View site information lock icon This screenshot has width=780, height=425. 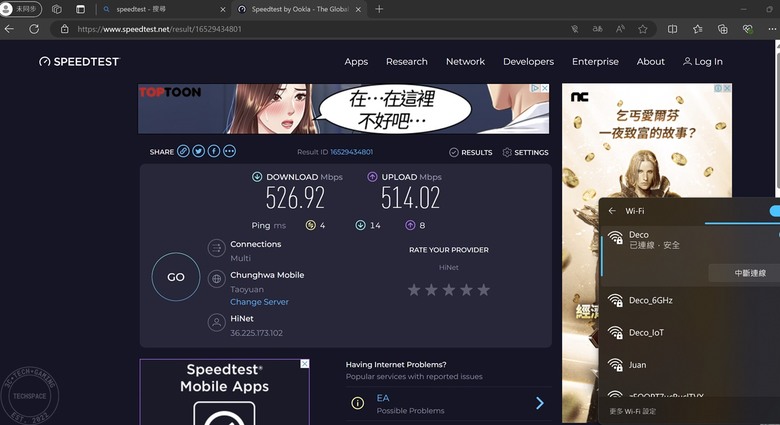[x=64, y=29]
